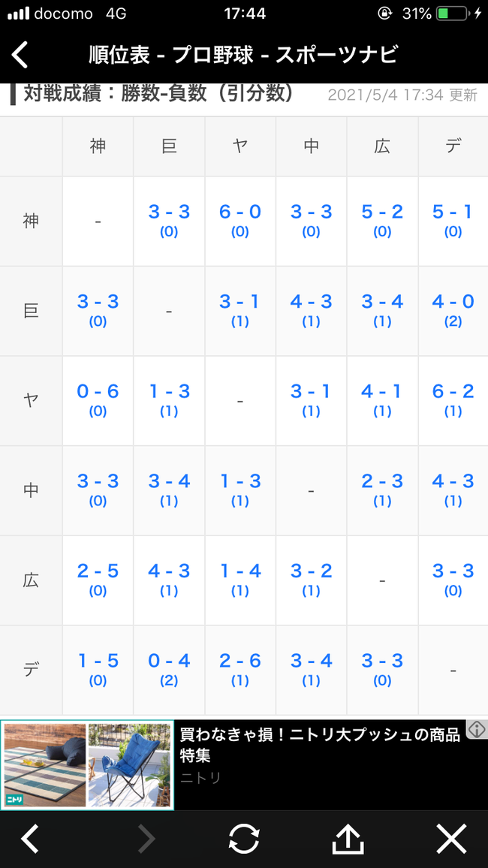Tap the browser back arrow in the bottom bar
The width and height of the screenshot is (488, 868).
point(29,839)
